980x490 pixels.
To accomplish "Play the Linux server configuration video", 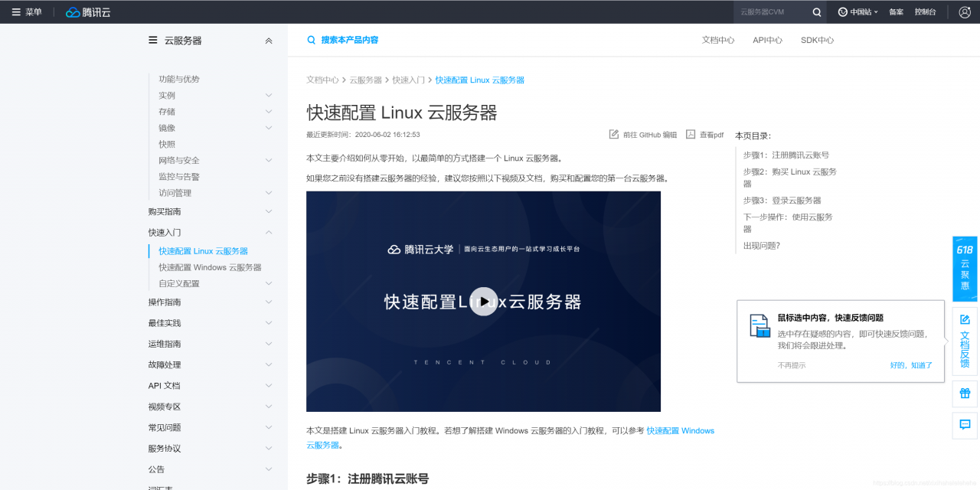I will 483,301.
